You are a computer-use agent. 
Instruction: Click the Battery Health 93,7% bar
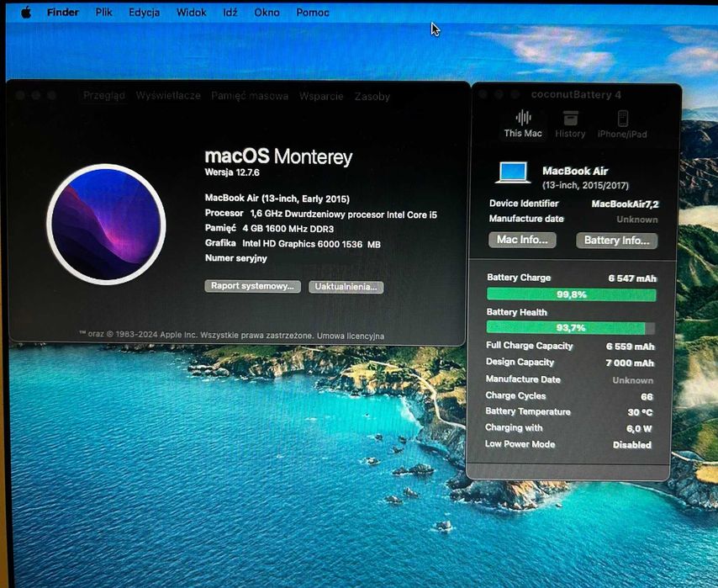(x=571, y=328)
